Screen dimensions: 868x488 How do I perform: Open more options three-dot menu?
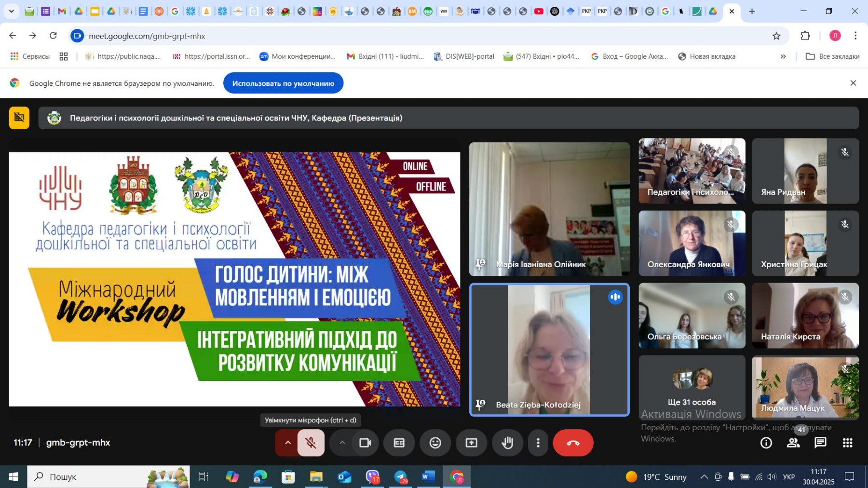click(x=538, y=443)
